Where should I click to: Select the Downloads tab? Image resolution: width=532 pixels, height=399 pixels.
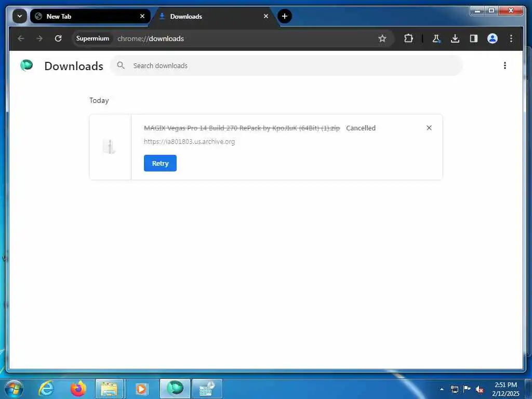pyautogui.click(x=215, y=16)
